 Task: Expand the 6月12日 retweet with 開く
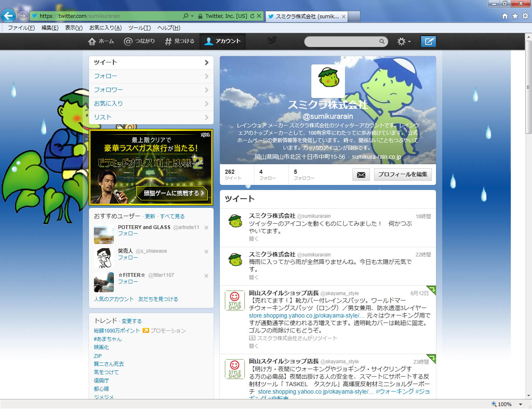(254, 346)
